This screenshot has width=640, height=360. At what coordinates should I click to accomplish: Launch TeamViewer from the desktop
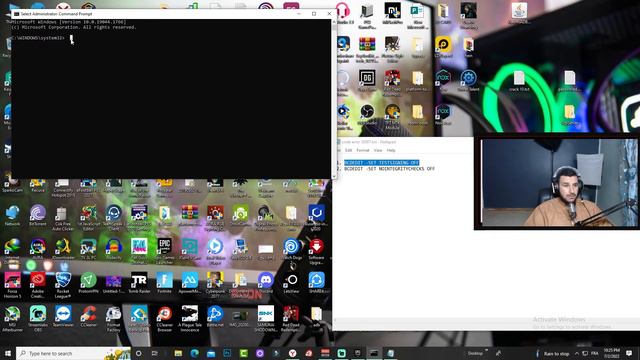point(63,317)
